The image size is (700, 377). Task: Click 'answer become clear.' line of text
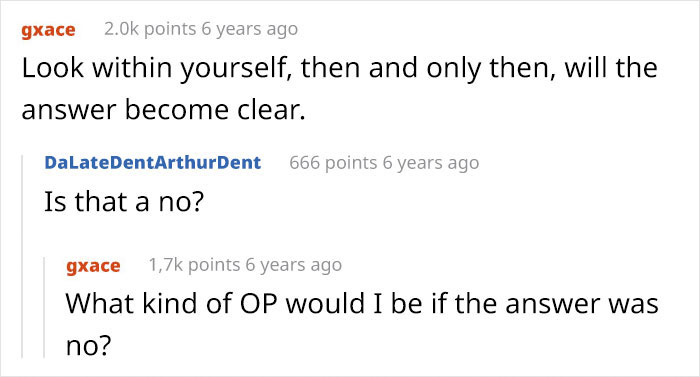[x=163, y=110]
